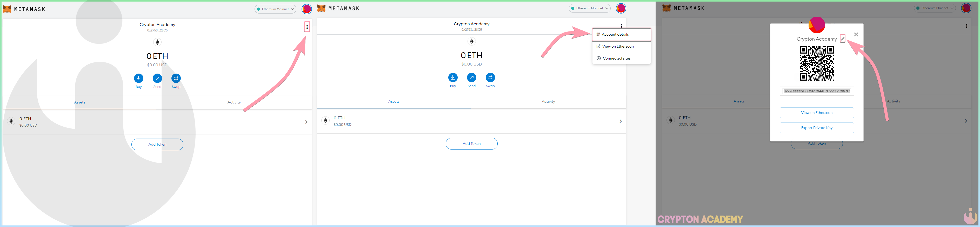Choose View on Etherscan in the options menu
Image resolution: width=980 pixels, height=227 pixels.
click(621, 46)
